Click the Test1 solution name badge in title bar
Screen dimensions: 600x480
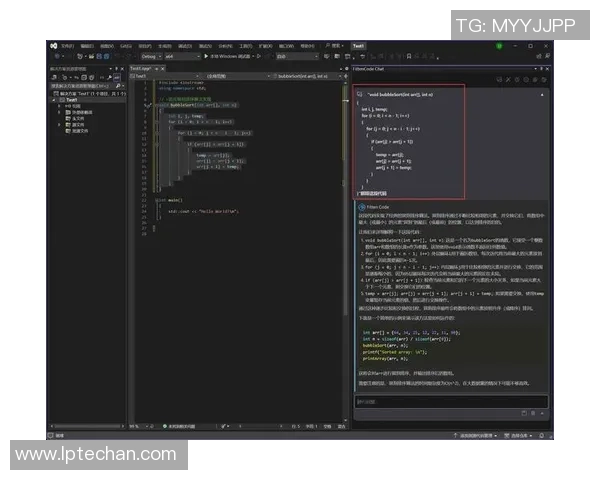point(358,46)
